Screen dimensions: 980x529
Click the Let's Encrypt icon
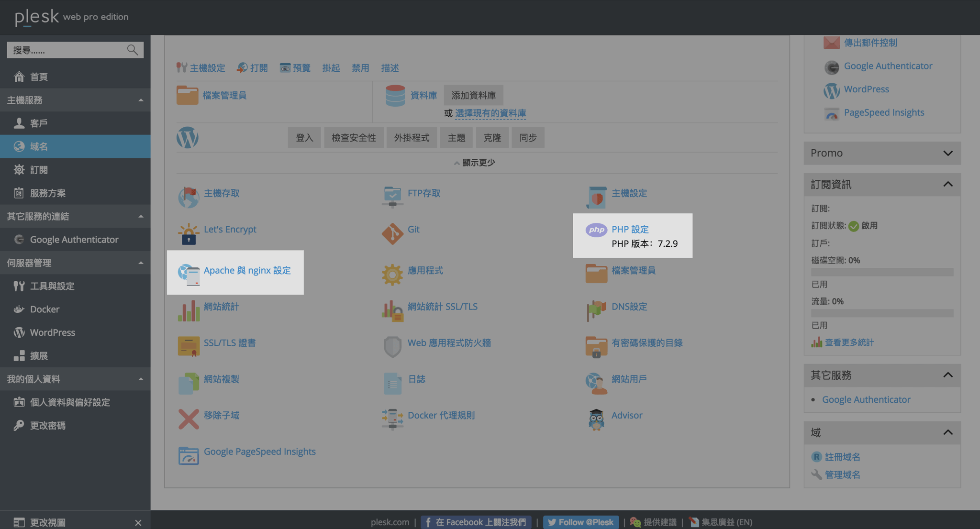coord(189,234)
